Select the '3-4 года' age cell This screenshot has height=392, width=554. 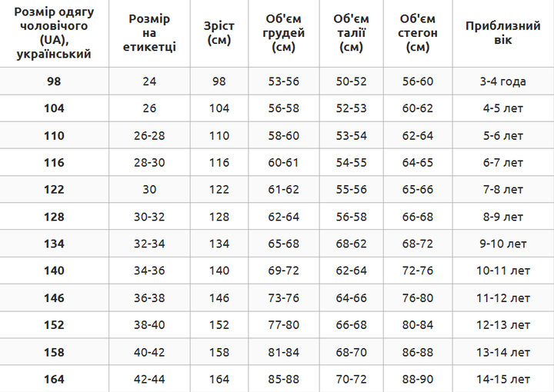(502, 81)
